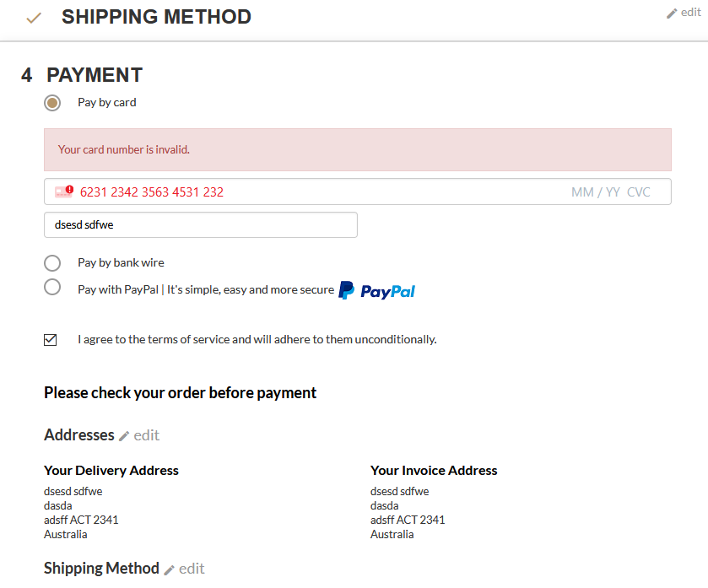
Task: Click the pencil icon beside top edit
Action: (672, 13)
